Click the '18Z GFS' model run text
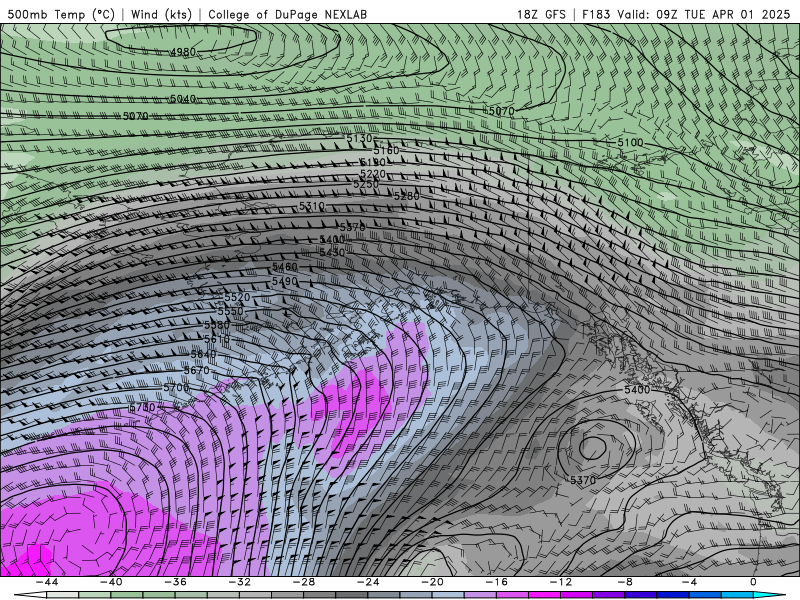Image resolution: width=800 pixels, height=600 pixels. coord(541,14)
